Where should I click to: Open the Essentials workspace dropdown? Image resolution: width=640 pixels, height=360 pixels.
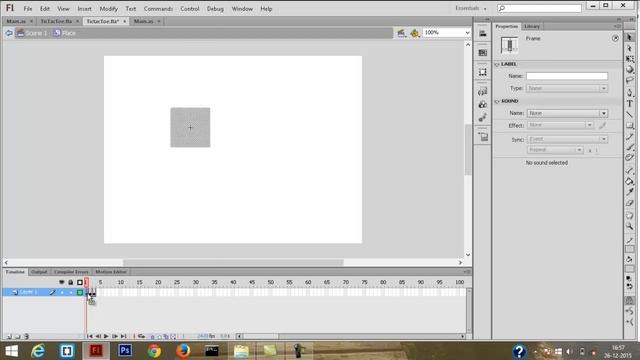coord(471,8)
